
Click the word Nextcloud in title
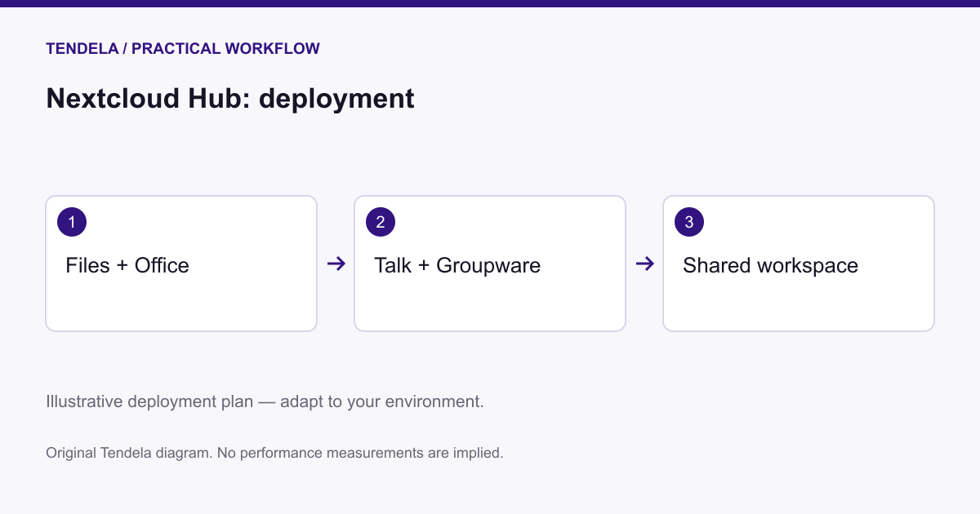(x=113, y=99)
